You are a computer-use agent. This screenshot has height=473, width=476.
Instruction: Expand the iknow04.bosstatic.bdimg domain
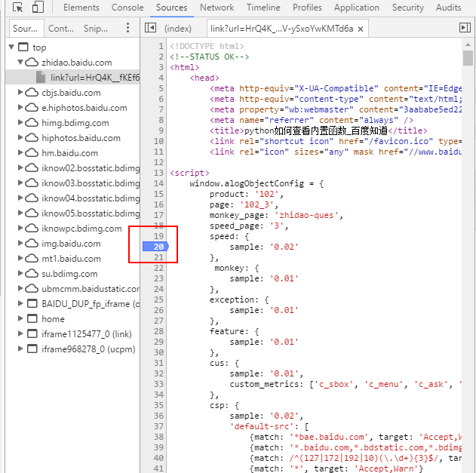20,198
